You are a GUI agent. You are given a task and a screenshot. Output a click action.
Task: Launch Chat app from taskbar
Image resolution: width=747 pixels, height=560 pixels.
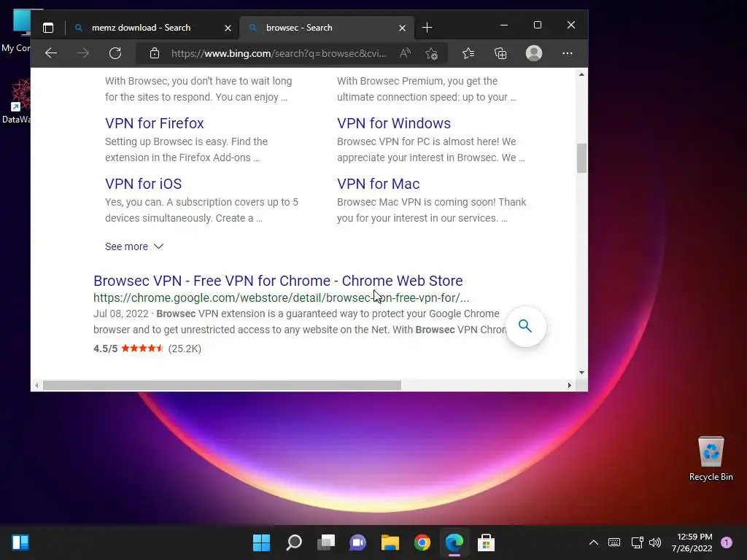pos(357,542)
